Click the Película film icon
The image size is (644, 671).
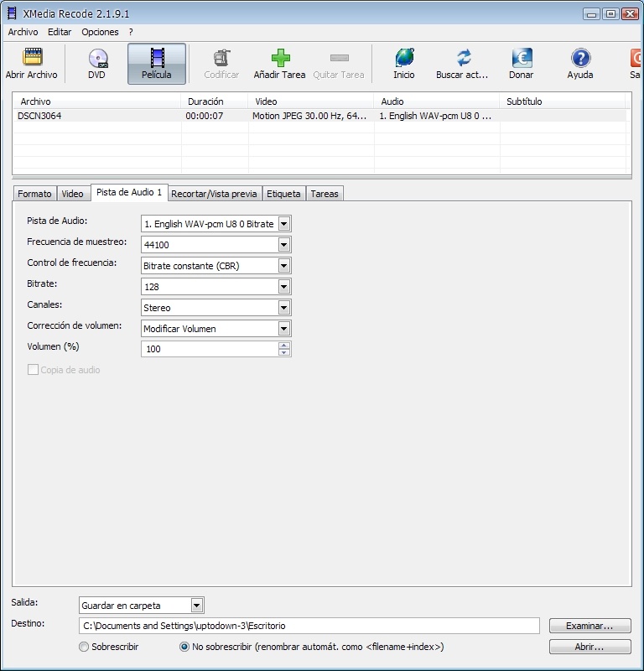coord(157,58)
